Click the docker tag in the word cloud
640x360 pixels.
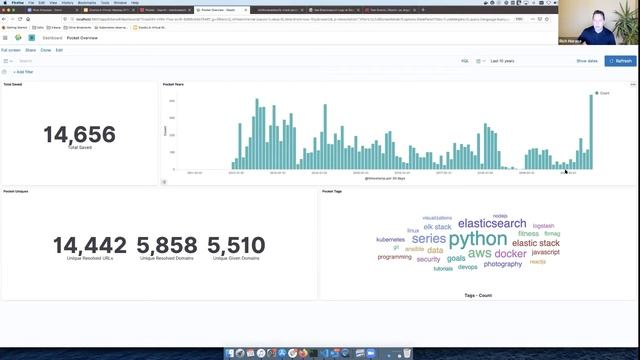pyautogui.click(x=510, y=254)
